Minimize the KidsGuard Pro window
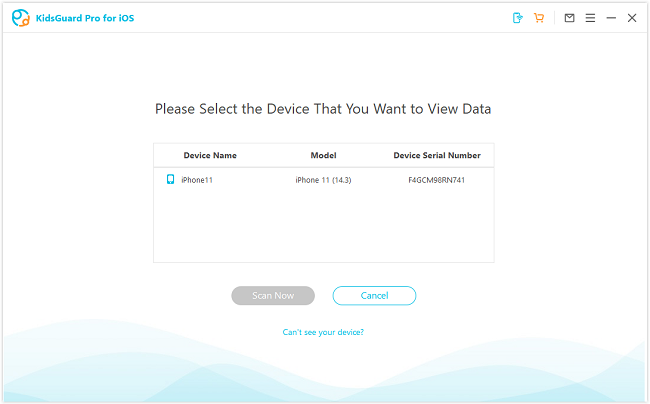Image resolution: width=650 pixels, height=404 pixels. click(611, 18)
